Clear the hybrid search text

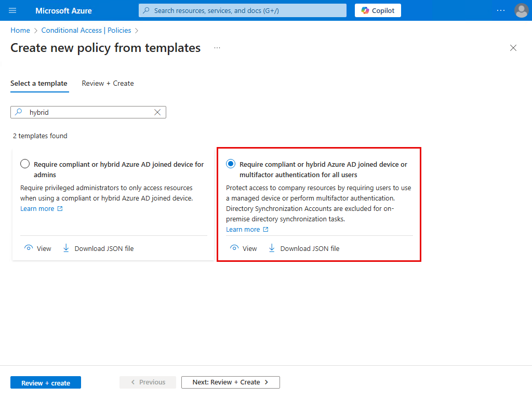click(x=157, y=112)
